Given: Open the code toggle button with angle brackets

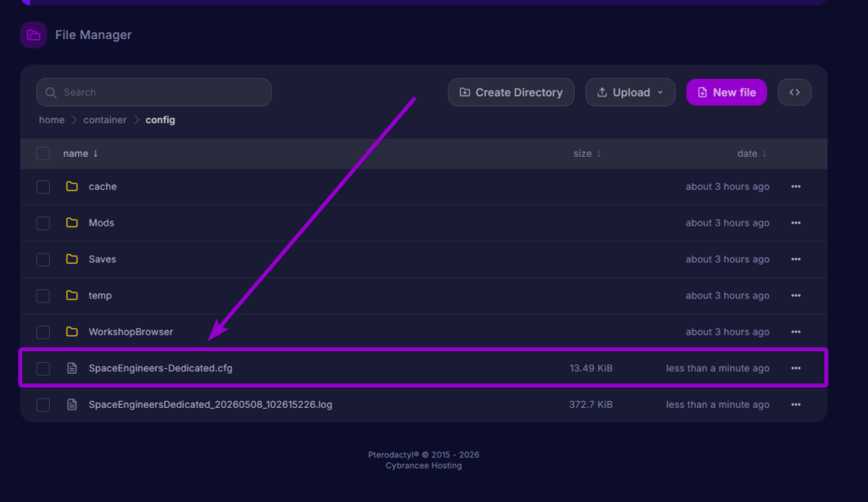Looking at the screenshot, I should click(794, 92).
